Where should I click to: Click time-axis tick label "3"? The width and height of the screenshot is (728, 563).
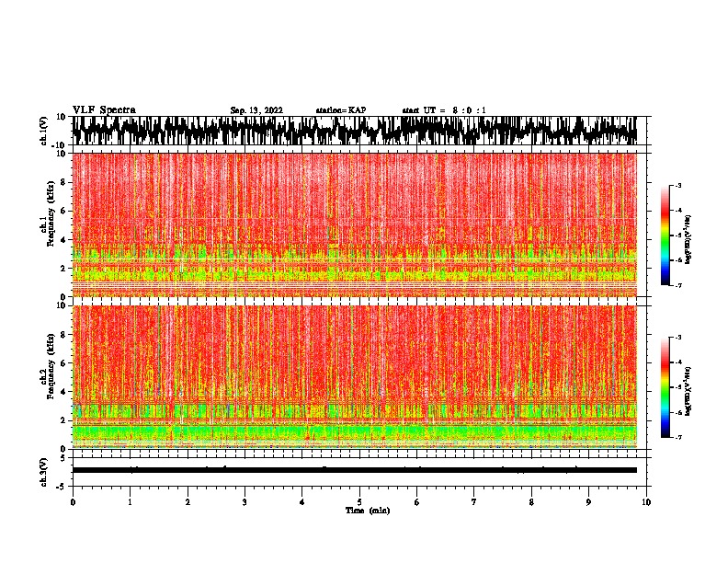tap(245, 502)
